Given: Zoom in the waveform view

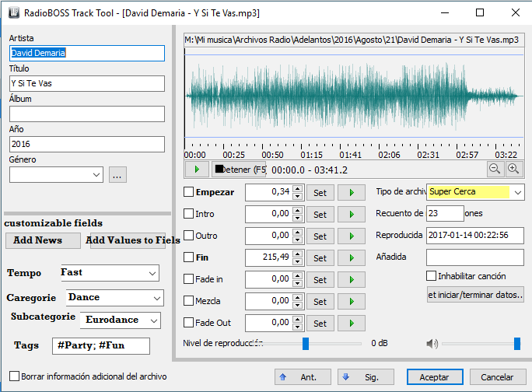Looking at the screenshot, I should 513,169.
